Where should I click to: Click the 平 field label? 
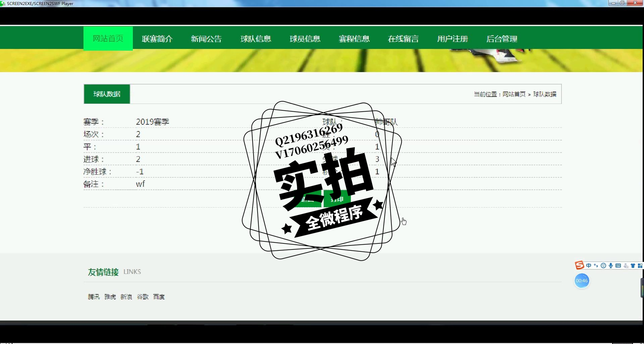click(90, 147)
